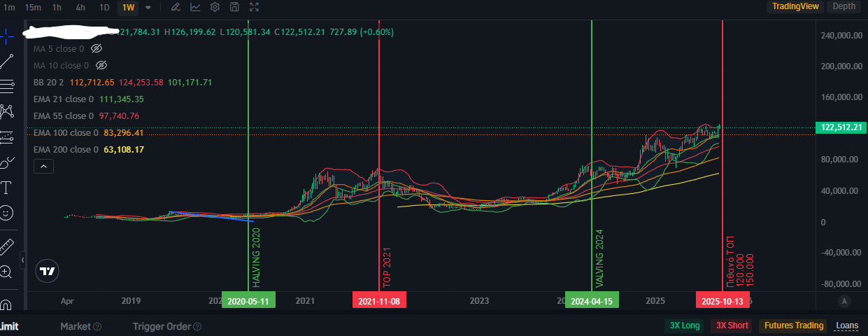This screenshot has width=868, height=336.
Task: Click the BB 20 2 indicator legend
Action: (x=50, y=83)
